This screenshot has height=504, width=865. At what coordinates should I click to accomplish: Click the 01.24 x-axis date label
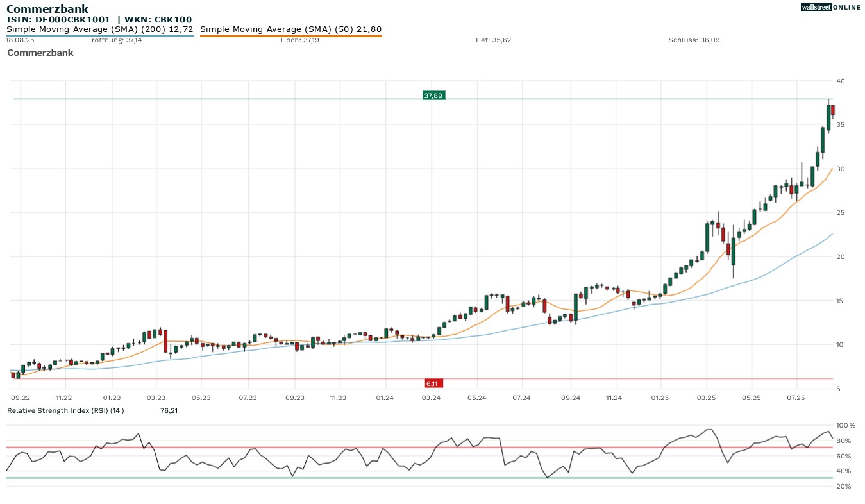click(x=385, y=398)
